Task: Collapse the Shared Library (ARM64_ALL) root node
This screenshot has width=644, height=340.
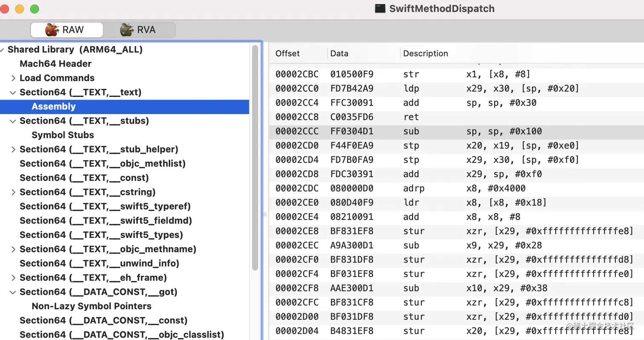Action: click(3, 50)
